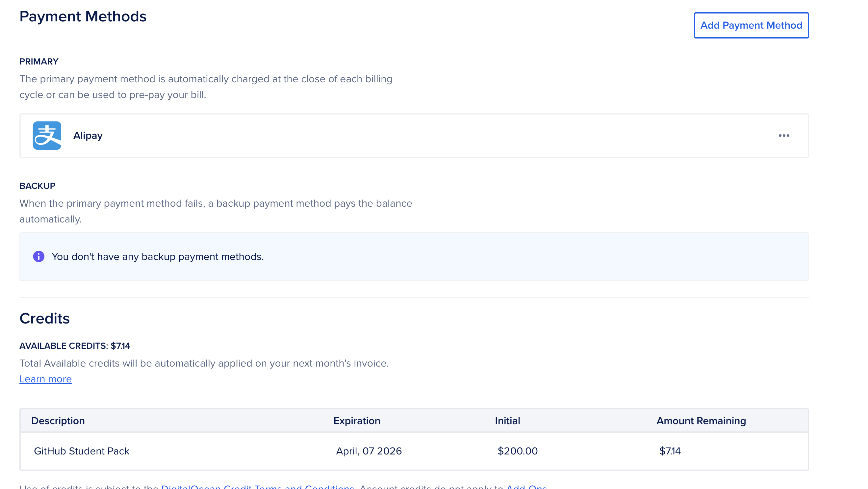Click the Add Payment Method button
Viewport: 868px width, 489px height.
click(751, 25)
